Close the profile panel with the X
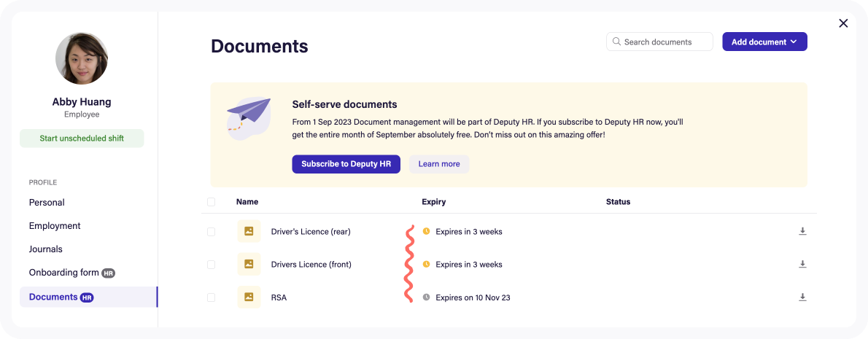This screenshot has width=868, height=339. (x=843, y=23)
